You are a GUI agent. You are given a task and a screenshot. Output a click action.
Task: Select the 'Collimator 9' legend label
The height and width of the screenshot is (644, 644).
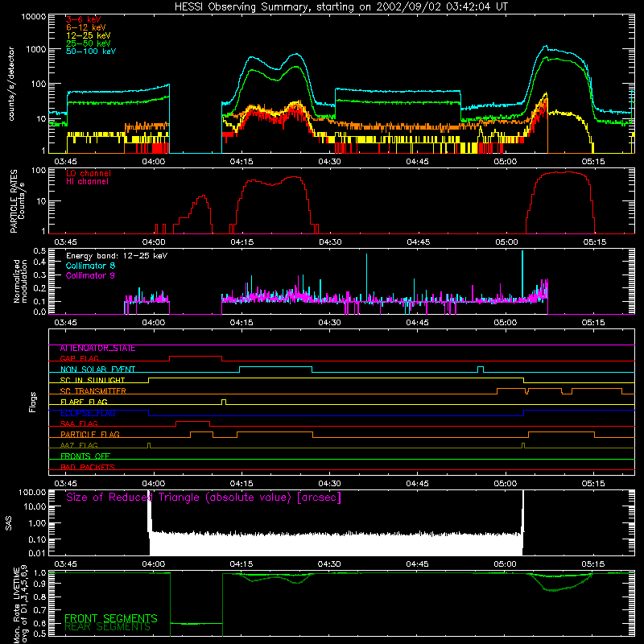click(x=90, y=275)
